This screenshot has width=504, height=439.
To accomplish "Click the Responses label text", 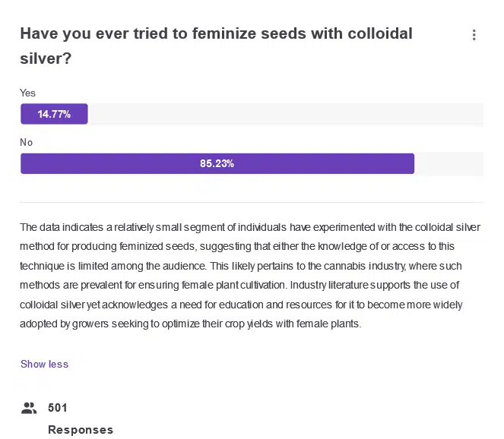I will tap(81, 430).
